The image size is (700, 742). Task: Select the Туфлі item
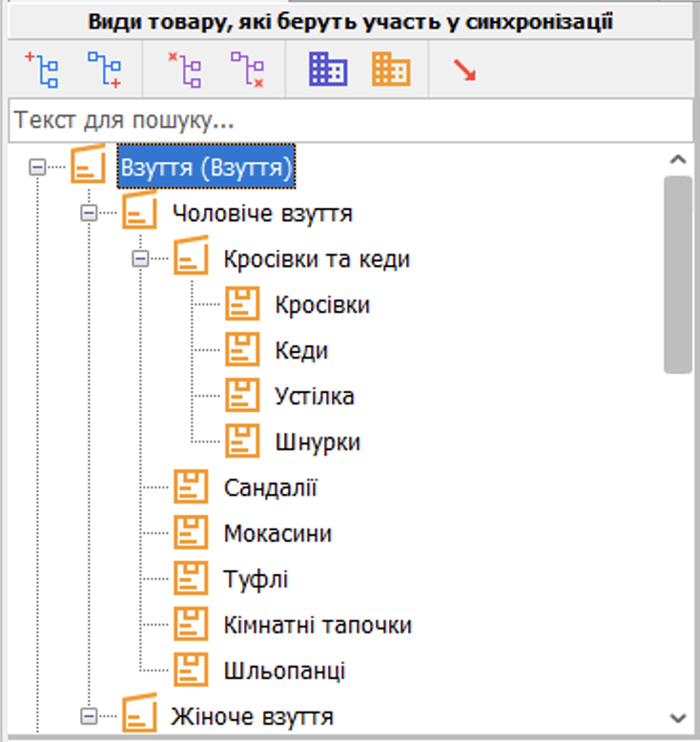tap(256, 579)
